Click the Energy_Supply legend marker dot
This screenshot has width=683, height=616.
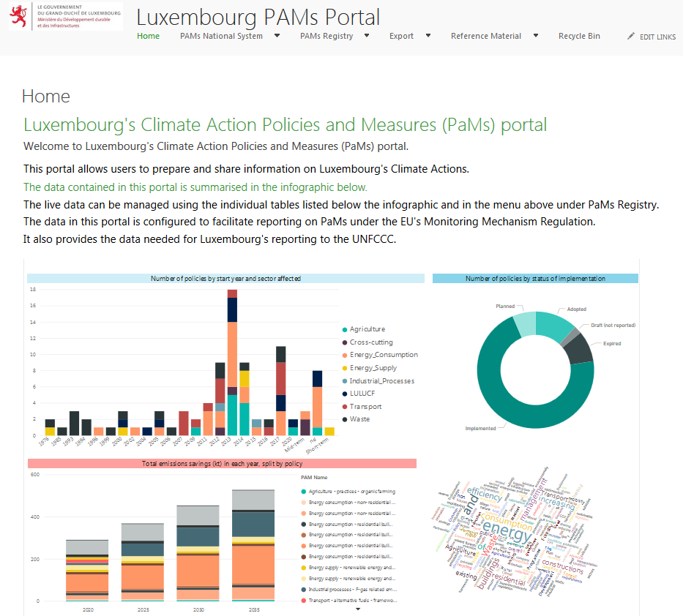click(345, 368)
